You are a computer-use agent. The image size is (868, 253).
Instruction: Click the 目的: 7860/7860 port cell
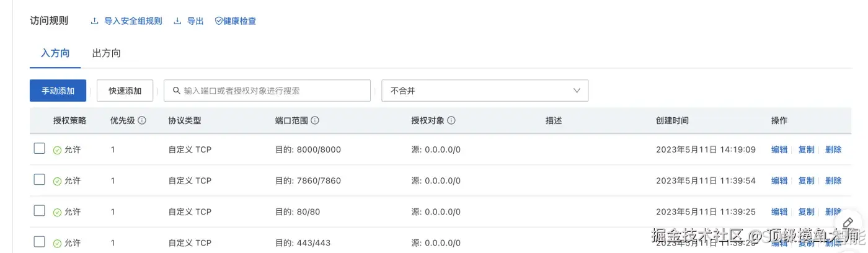308,180
